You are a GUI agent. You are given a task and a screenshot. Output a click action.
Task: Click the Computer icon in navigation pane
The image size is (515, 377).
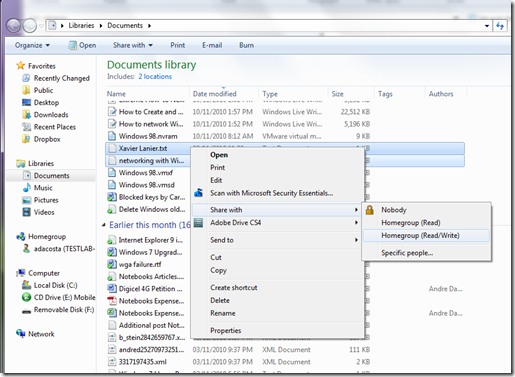21,273
